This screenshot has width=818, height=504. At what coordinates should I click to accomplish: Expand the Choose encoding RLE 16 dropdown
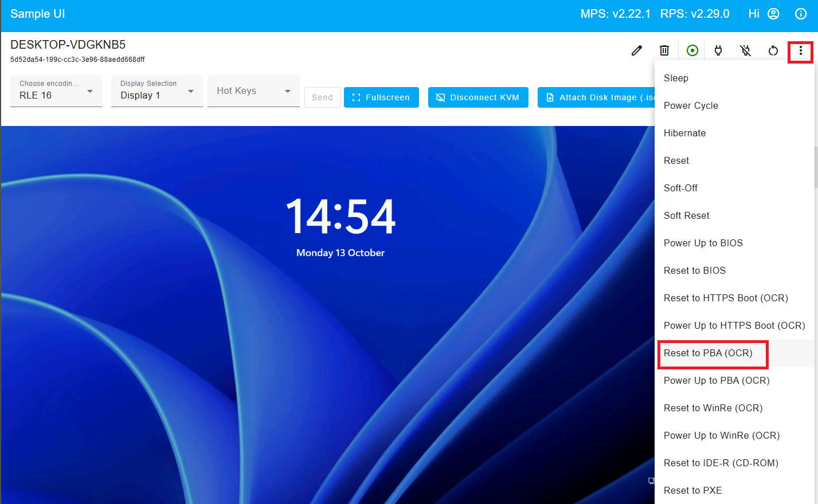(56, 91)
